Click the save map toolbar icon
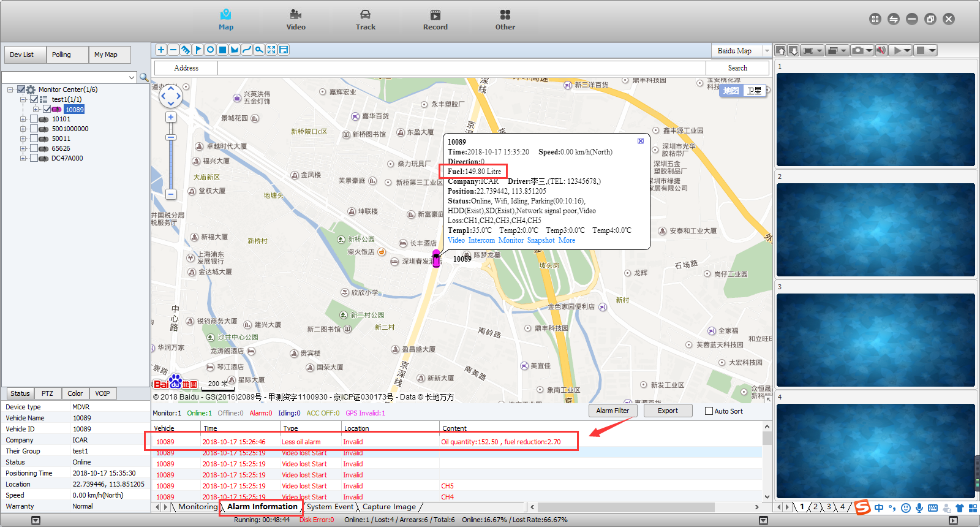 tap(284, 50)
